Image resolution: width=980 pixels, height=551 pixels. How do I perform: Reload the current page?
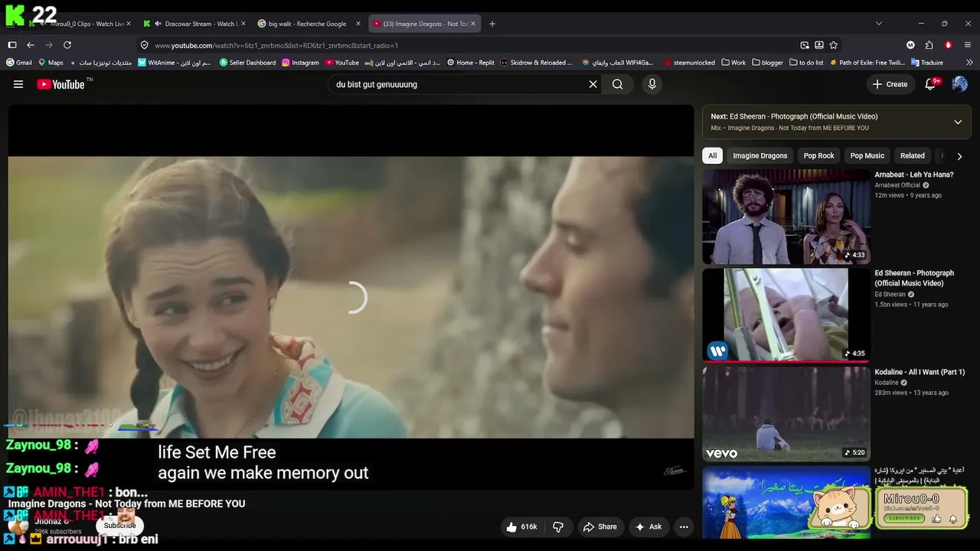(x=67, y=45)
